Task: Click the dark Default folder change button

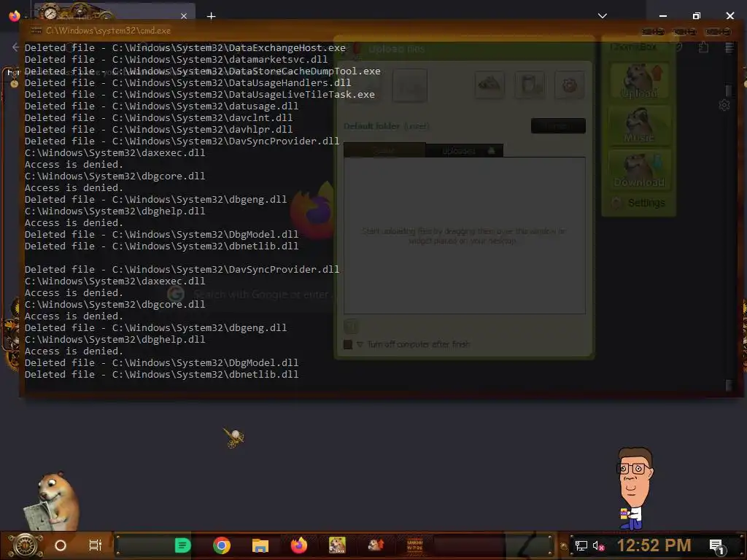Action: coord(558,125)
